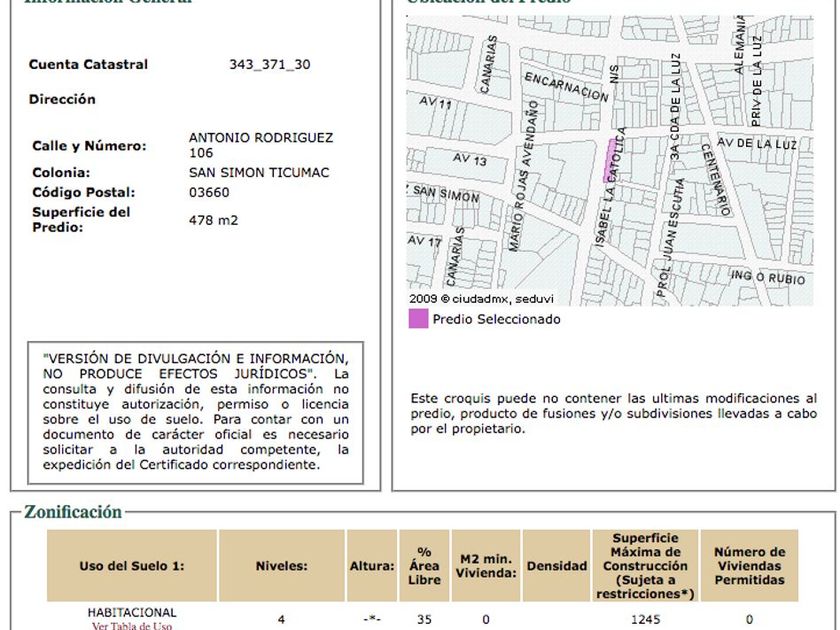This screenshot has height=630, width=840.
Task: Click the property area value '478 m2'
Action: [214, 220]
